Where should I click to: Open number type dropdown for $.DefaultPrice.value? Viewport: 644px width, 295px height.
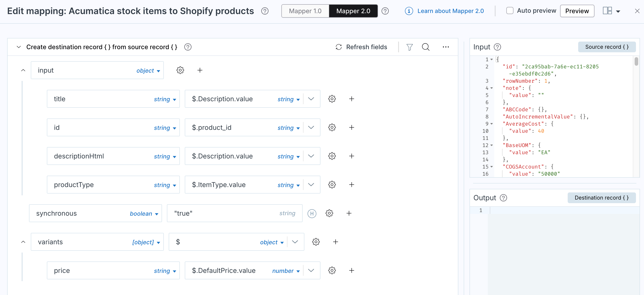pyautogui.click(x=286, y=271)
